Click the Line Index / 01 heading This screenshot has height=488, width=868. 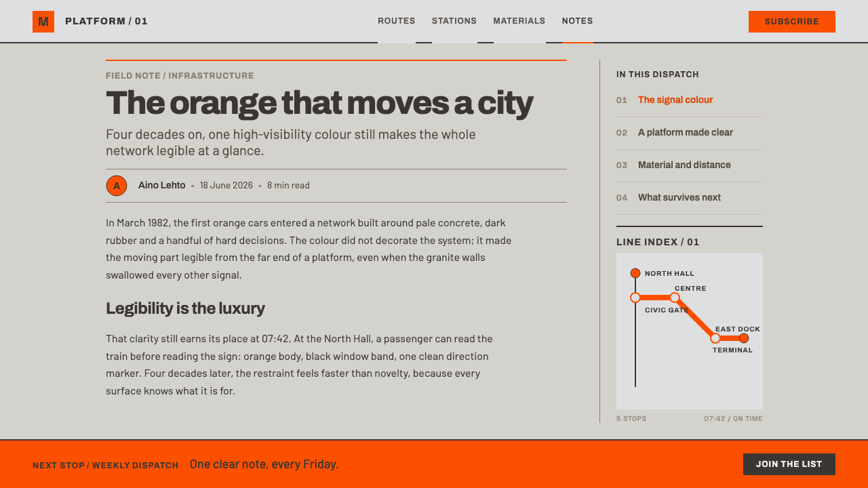click(x=658, y=242)
